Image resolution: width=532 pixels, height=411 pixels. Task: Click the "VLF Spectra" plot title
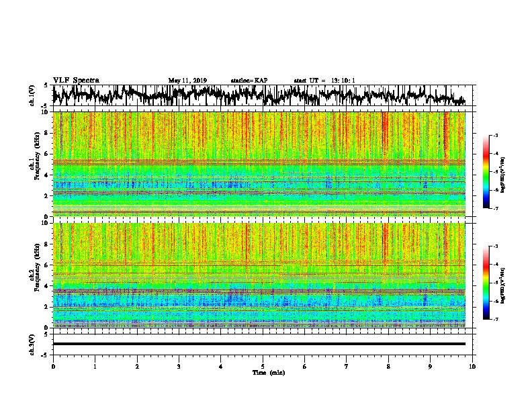click(x=76, y=81)
